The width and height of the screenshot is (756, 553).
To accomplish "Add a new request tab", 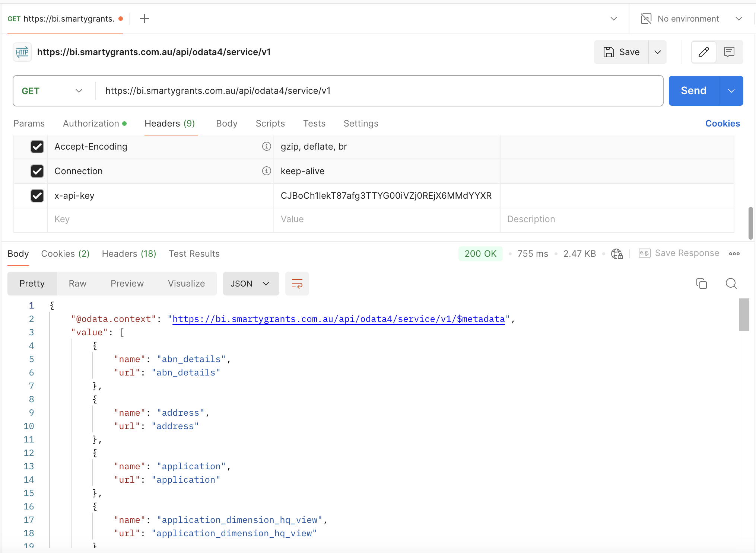I will (x=144, y=19).
